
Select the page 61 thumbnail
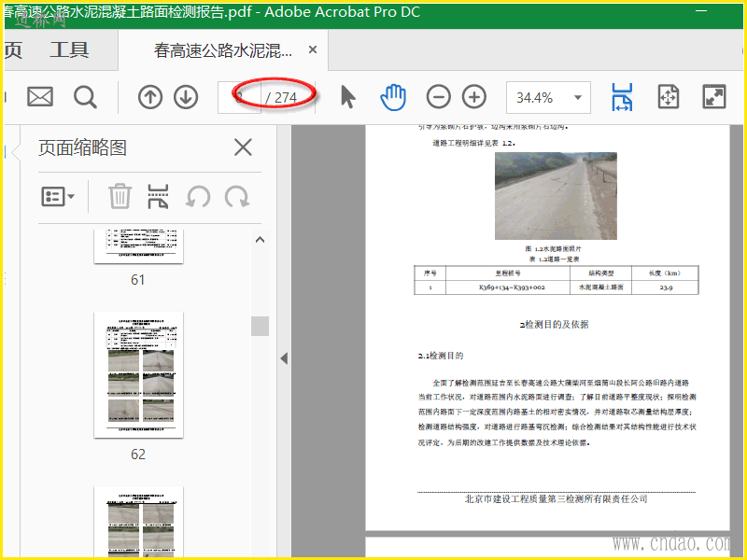tap(138, 246)
